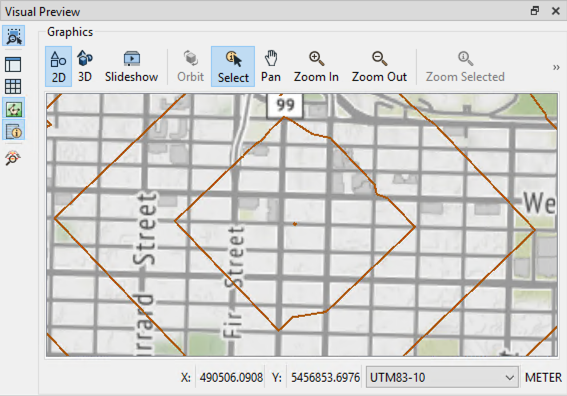Click the center point on the map
This screenshot has width=567, height=396.
295,224
